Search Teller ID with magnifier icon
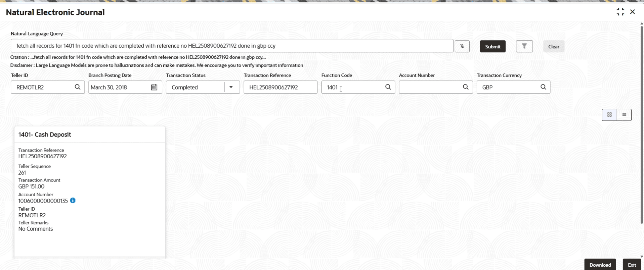This screenshot has width=644, height=270. click(x=78, y=87)
